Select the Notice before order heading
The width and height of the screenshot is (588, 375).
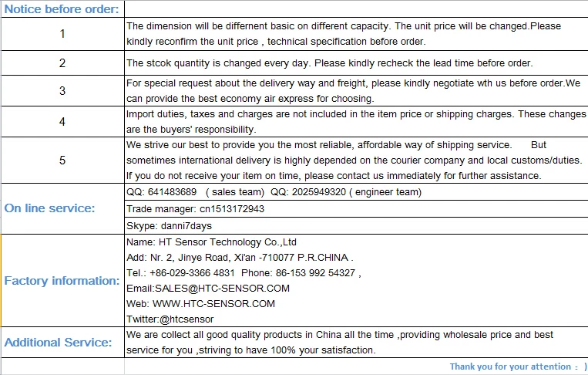click(x=62, y=9)
